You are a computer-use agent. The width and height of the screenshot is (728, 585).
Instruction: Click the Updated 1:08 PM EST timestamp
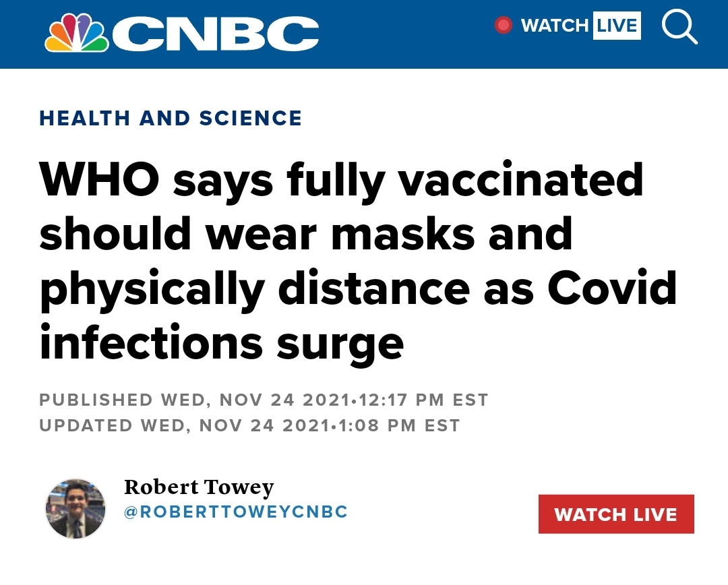pyautogui.click(x=250, y=426)
